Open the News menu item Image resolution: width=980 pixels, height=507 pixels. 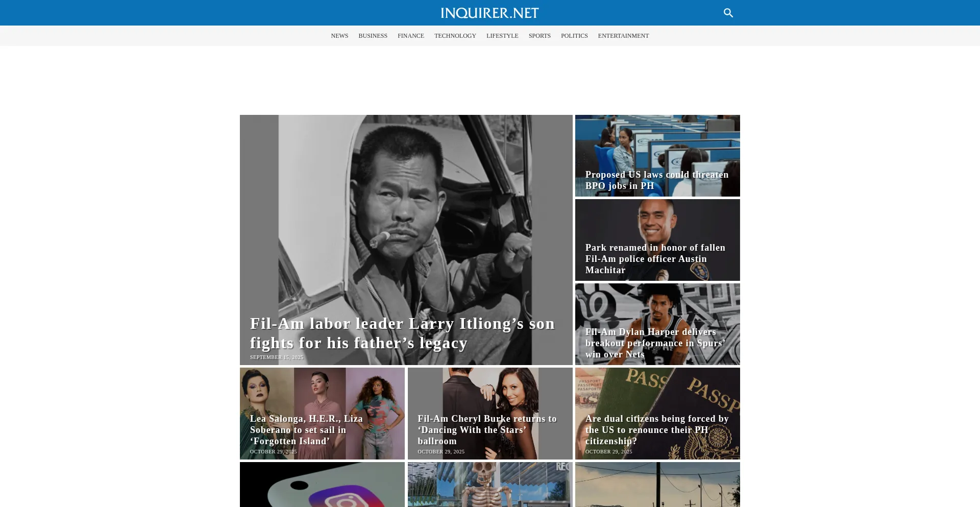pos(339,36)
